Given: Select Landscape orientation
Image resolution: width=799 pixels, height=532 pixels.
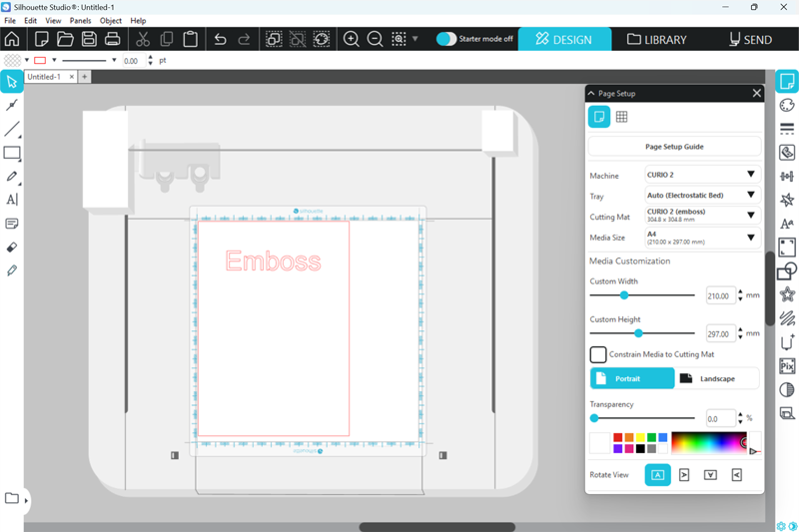Looking at the screenshot, I should pos(717,379).
